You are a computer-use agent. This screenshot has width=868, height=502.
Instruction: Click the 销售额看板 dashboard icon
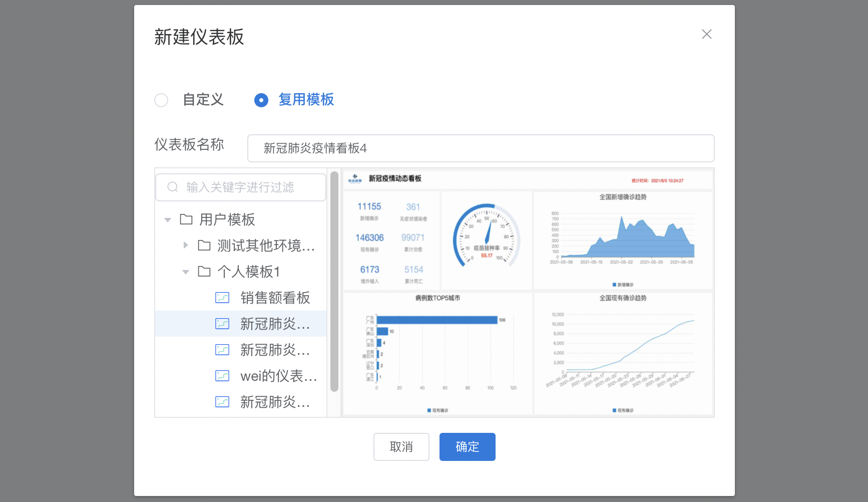click(x=222, y=298)
